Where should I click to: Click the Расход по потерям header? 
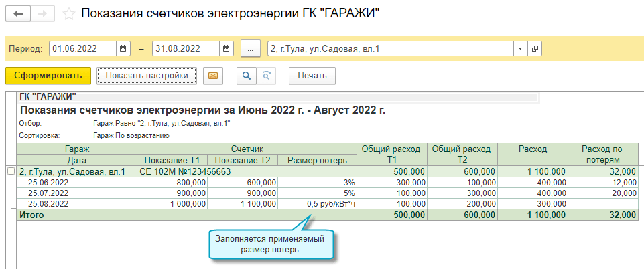pyautogui.click(x=603, y=155)
